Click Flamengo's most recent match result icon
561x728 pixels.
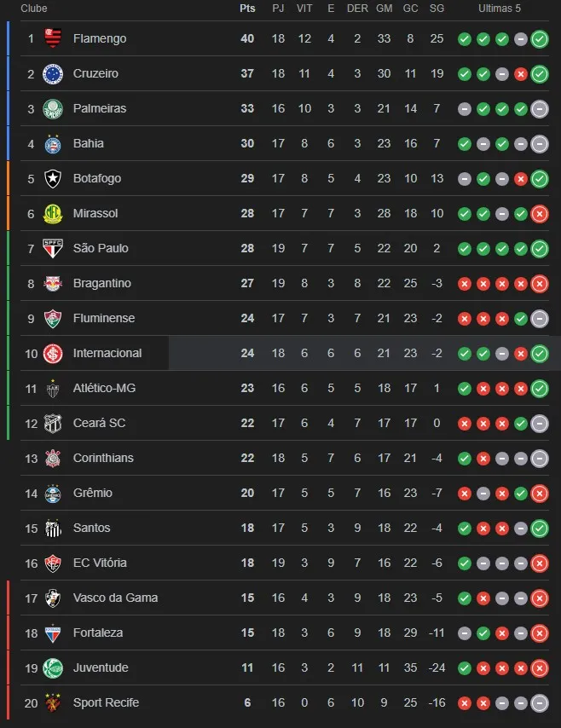click(539, 38)
